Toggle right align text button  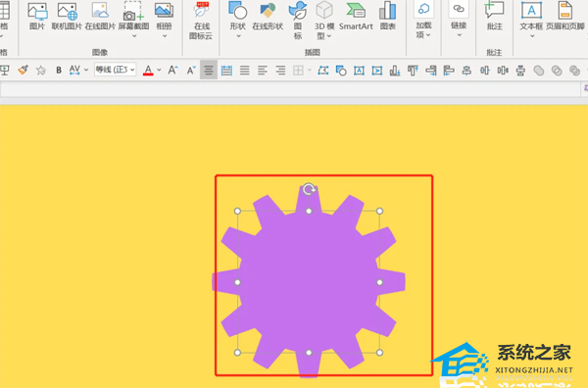(280, 71)
